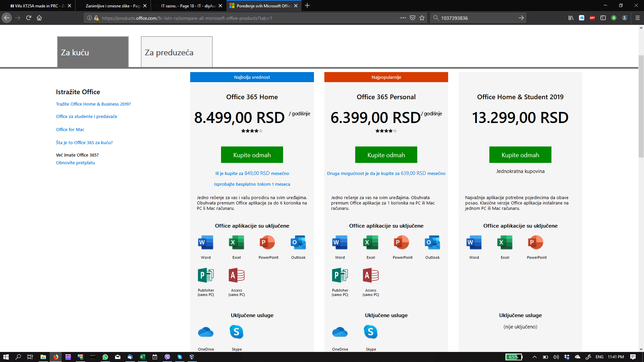The image size is (644, 362).
Task: Go to the Firefox home page
Action: (x=39, y=18)
